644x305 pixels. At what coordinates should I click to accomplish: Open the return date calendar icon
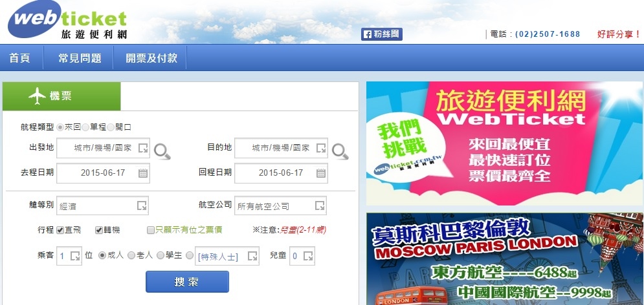[x=321, y=173]
